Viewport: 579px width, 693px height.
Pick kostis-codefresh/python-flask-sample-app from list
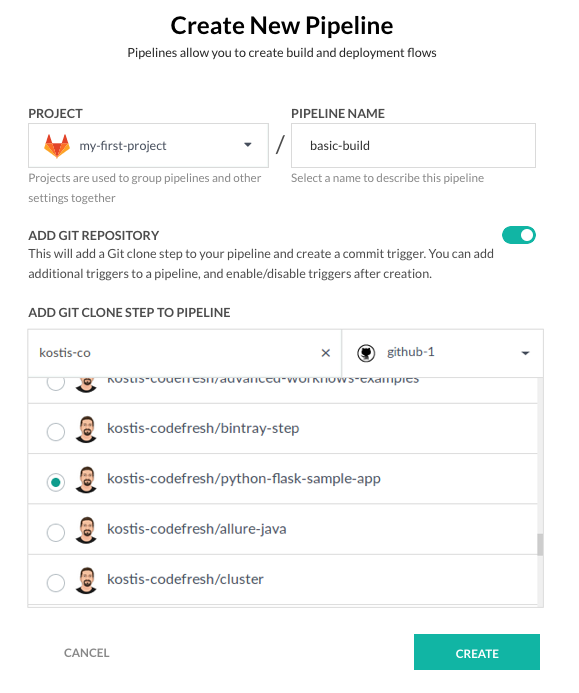[x=283, y=479]
